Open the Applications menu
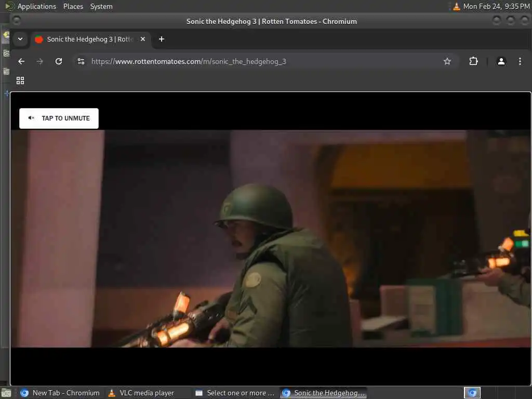Screen dimensions: 532x399 point(37,6)
